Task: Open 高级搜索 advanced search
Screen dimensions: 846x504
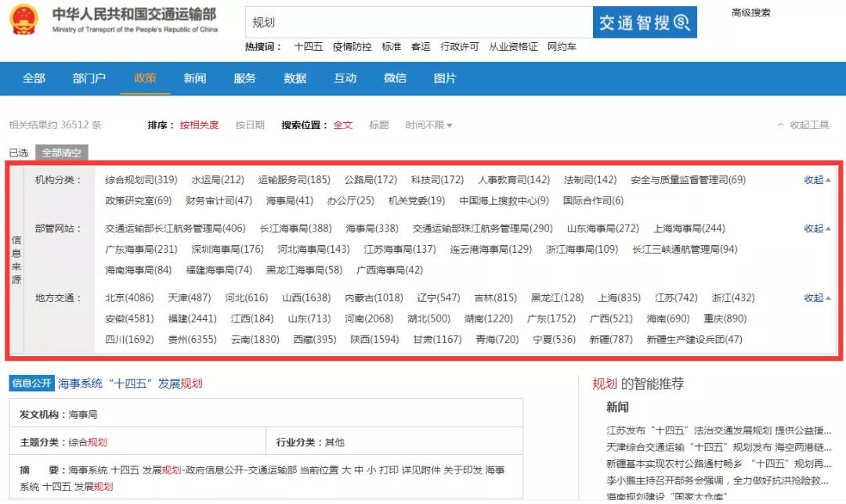Action: coord(750,13)
